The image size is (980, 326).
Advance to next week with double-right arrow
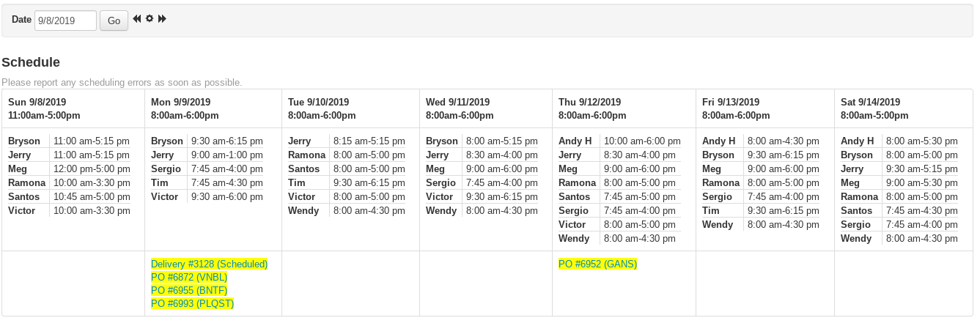click(x=162, y=19)
